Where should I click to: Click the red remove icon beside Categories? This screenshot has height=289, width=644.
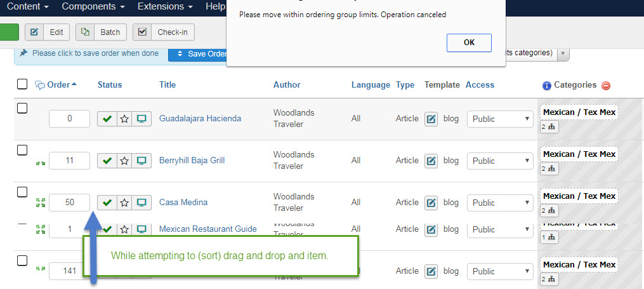coord(606,86)
